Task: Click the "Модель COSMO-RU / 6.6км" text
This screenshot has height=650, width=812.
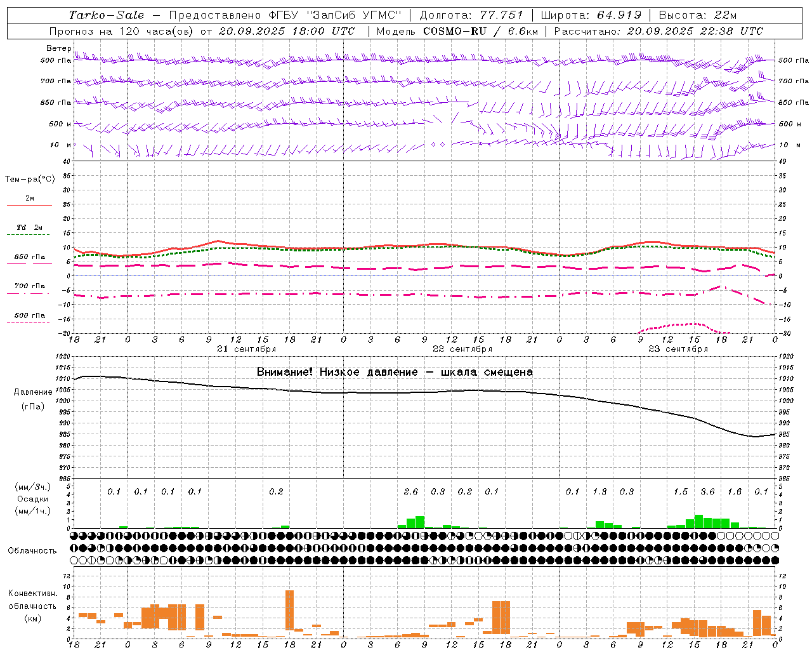Action: (x=457, y=31)
